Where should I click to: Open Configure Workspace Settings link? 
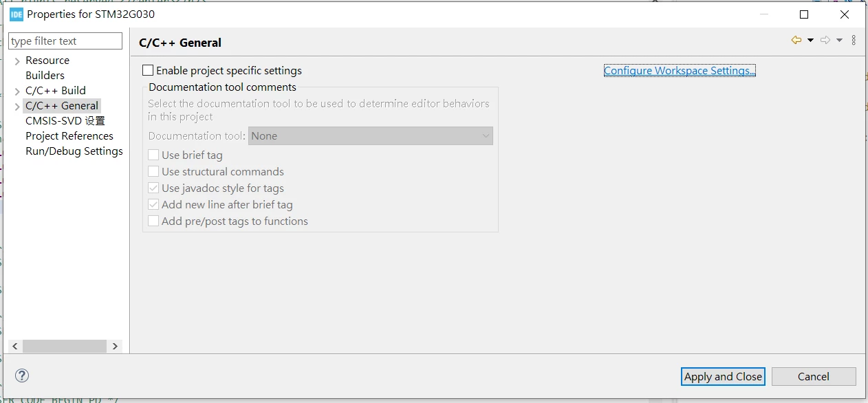coord(680,70)
